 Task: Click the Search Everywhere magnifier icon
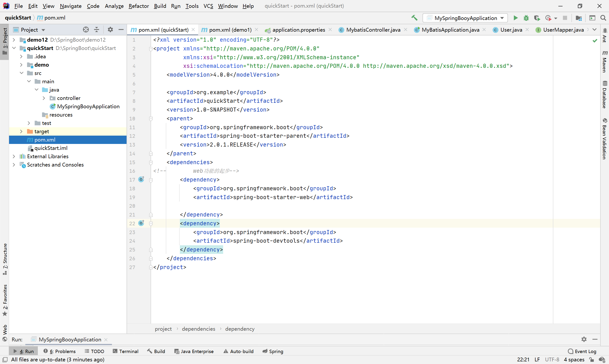coord(603,18)
